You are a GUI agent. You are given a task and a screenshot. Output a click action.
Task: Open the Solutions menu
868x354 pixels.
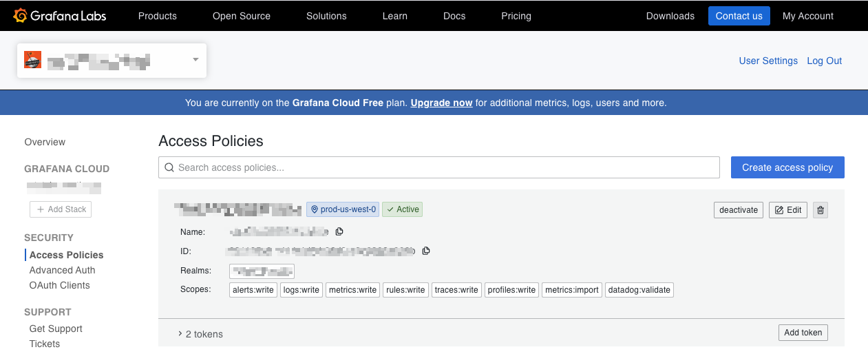tap(326, 16)
